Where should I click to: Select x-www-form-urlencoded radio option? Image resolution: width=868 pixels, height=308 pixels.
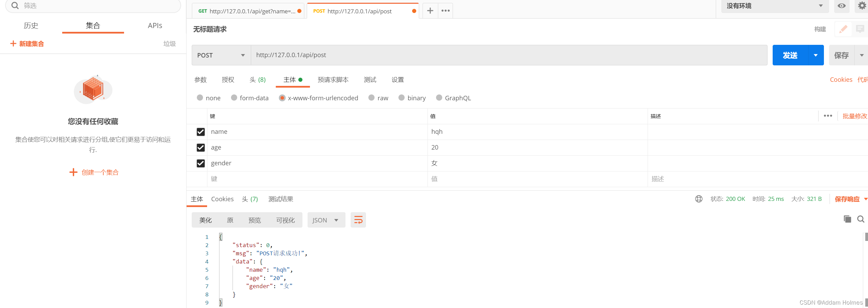[282, 98]
